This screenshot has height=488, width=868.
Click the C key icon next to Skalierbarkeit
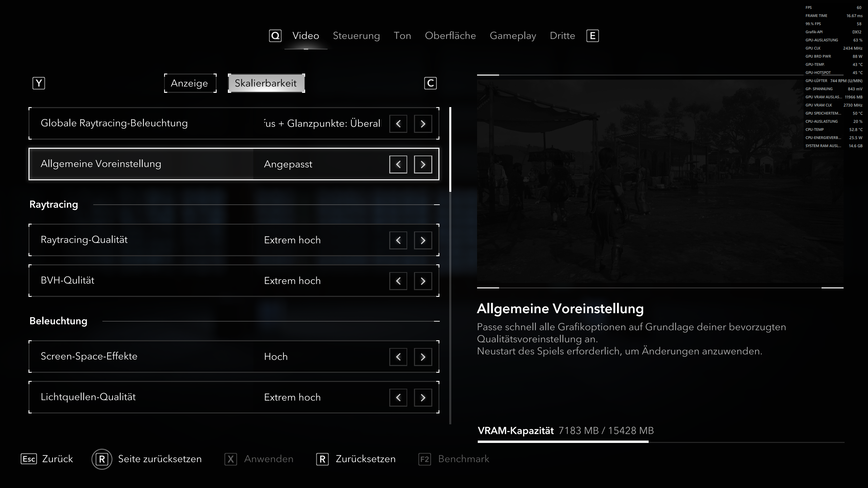tap(430, 83)
